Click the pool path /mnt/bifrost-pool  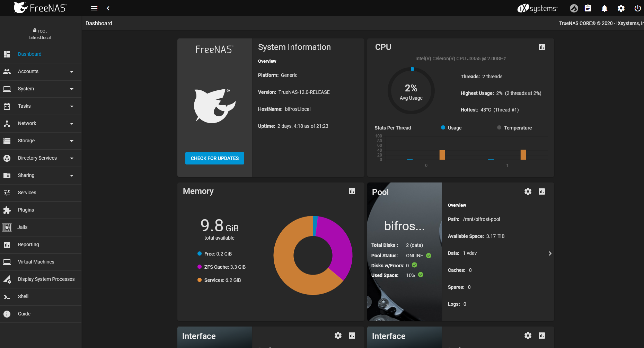click(482, 219)
